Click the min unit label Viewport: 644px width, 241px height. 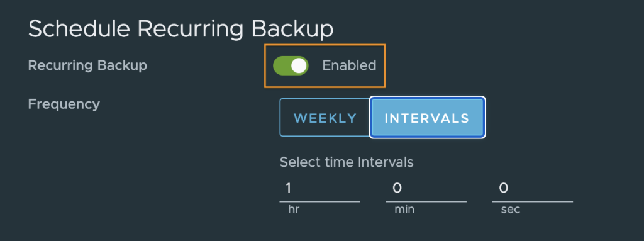click(x=404, y=210)
